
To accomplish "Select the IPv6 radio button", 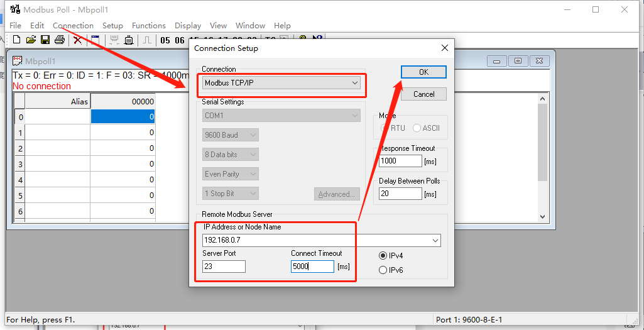I will tap(383, 270).
